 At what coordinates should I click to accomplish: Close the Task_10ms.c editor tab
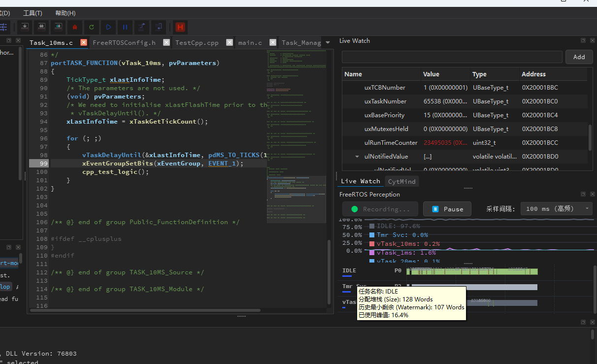pyautogui.click(x=84, y=42)
